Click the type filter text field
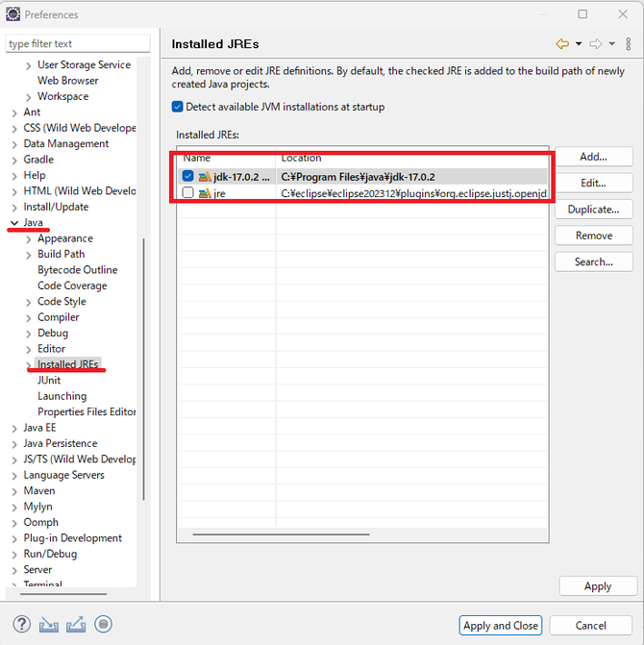This screenshot has height=645, width=644. [x=78, y=43]
